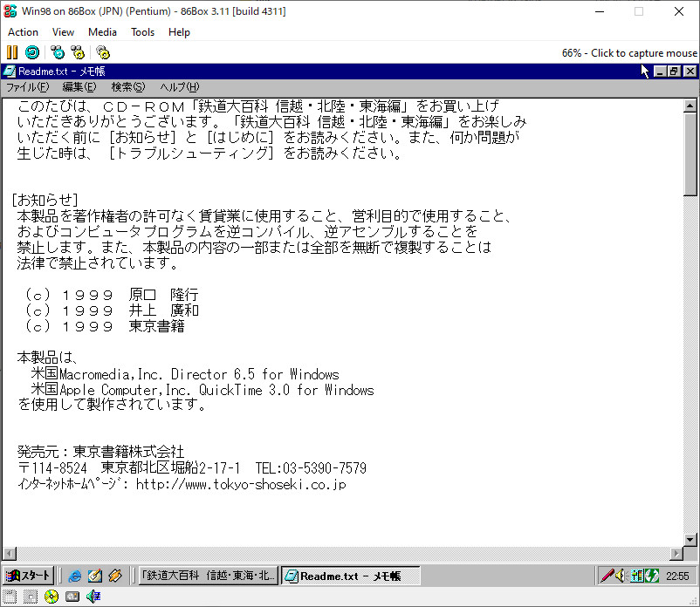Click the '66% - Click to capture mouse' text
This screenshot has width=700, height=607.
(629, 53)
